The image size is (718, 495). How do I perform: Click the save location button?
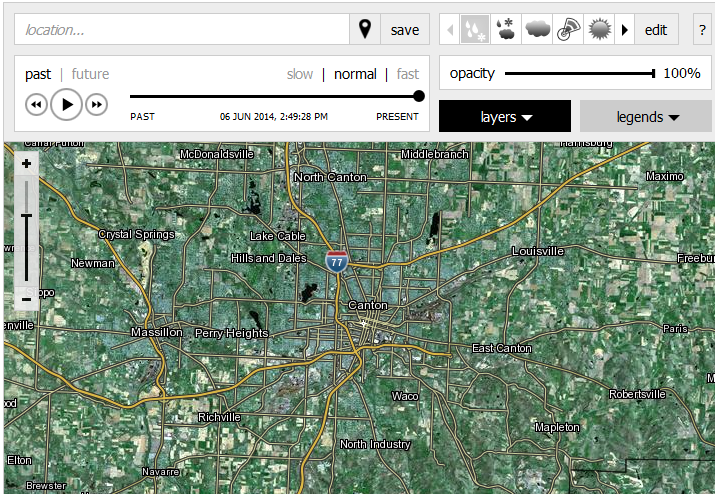tap(405, 30)
